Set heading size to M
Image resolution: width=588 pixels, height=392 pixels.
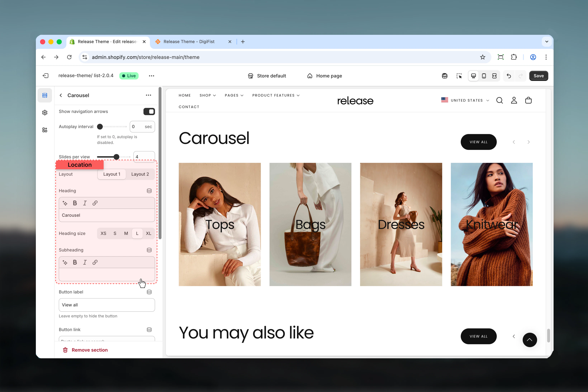tap(126, 233)
